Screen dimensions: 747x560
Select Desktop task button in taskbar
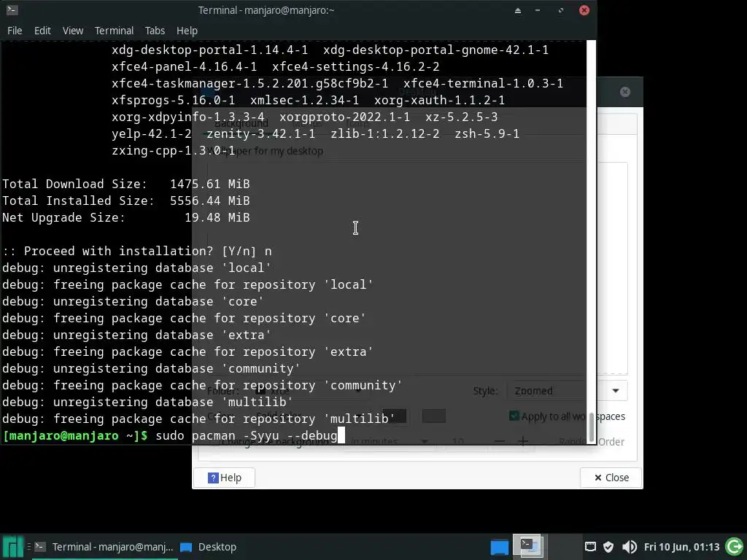click(209, 547)
